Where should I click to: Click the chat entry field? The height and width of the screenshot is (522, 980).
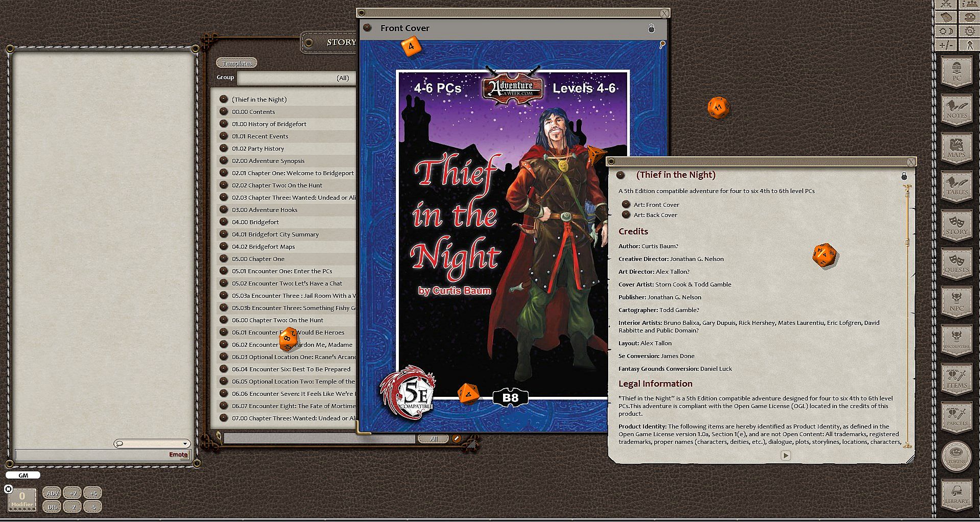tap(102, 455)
